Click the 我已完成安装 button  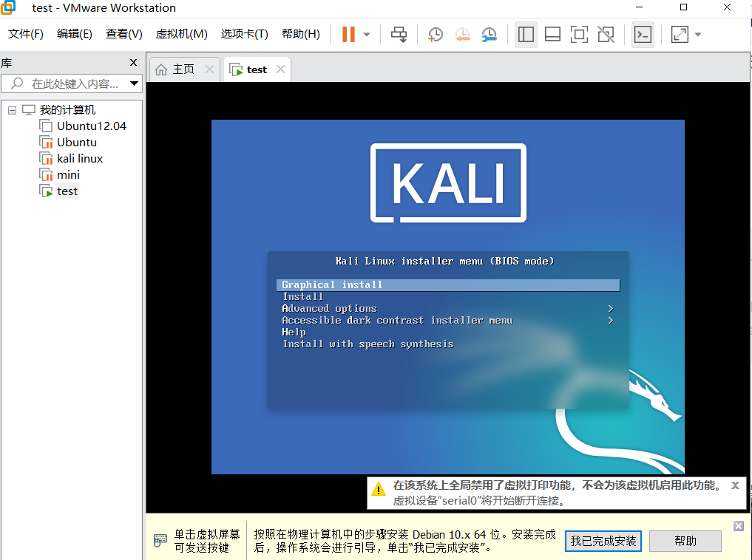(603, 542)
